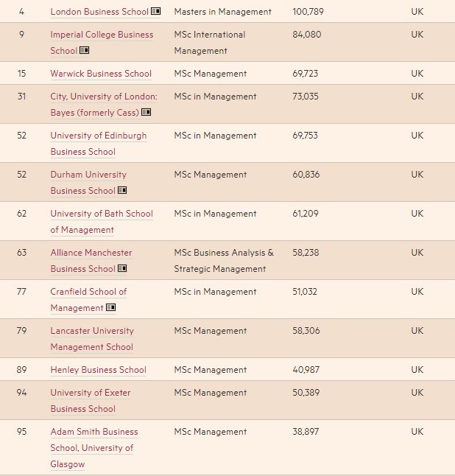455x476 pixels.
Task: Click the icon beside Cranfield School of Management
Action: [x=111, y=308]
